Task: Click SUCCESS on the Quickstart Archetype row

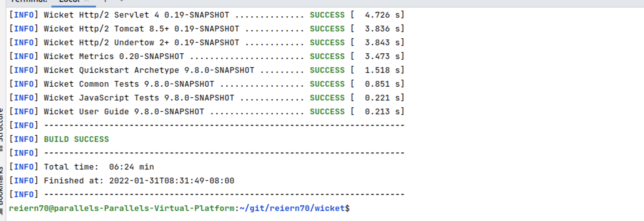Action: 327,70
